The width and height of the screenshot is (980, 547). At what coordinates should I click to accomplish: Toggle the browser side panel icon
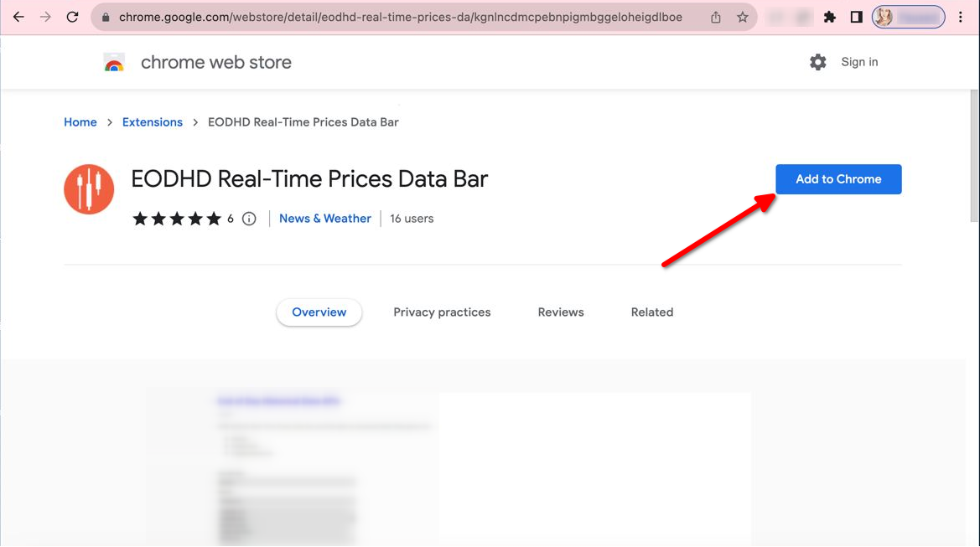click(856, 18)
